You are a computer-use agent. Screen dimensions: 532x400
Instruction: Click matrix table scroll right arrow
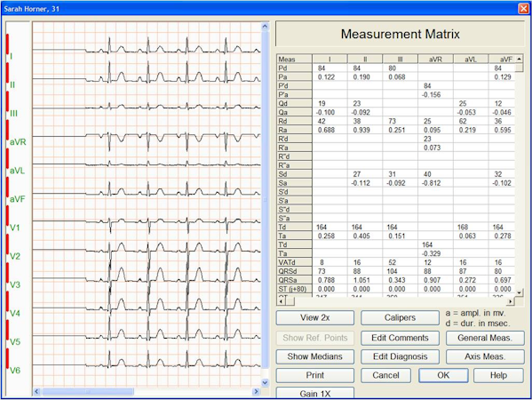coord(511,301)
